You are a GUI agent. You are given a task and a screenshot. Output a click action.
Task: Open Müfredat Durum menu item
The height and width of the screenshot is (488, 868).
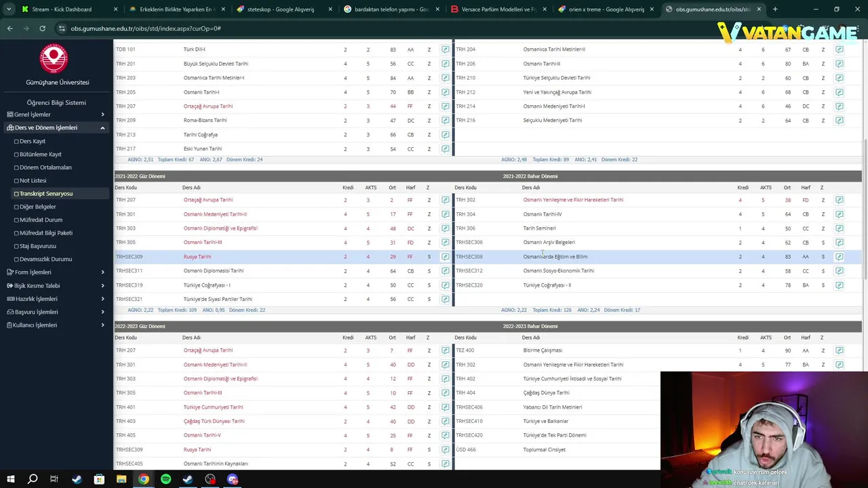click(41, 220)
